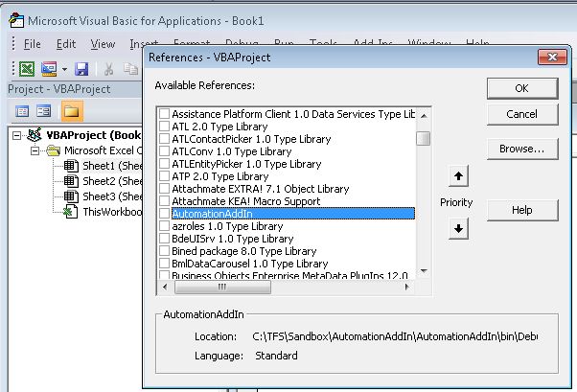Collapse the Microsoft Excel Objects node
Screen dimensions: 577x392
click(x=35, y=150)
